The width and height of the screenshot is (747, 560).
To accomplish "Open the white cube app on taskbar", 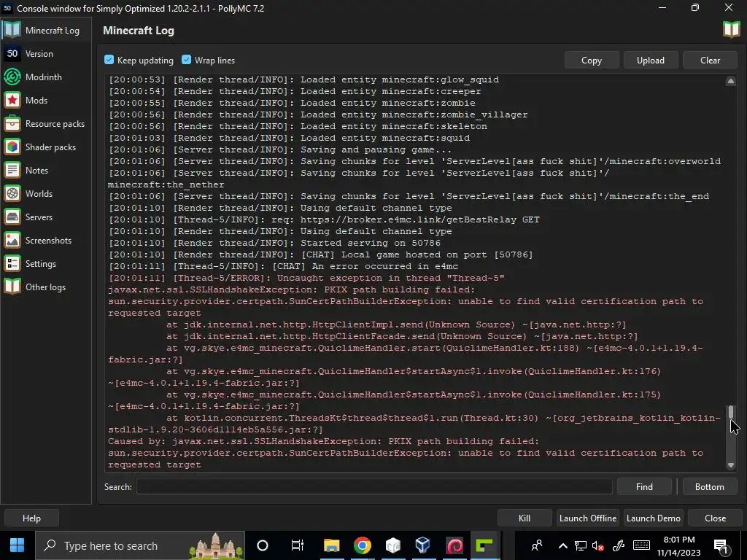I will (x=393, y=545).
